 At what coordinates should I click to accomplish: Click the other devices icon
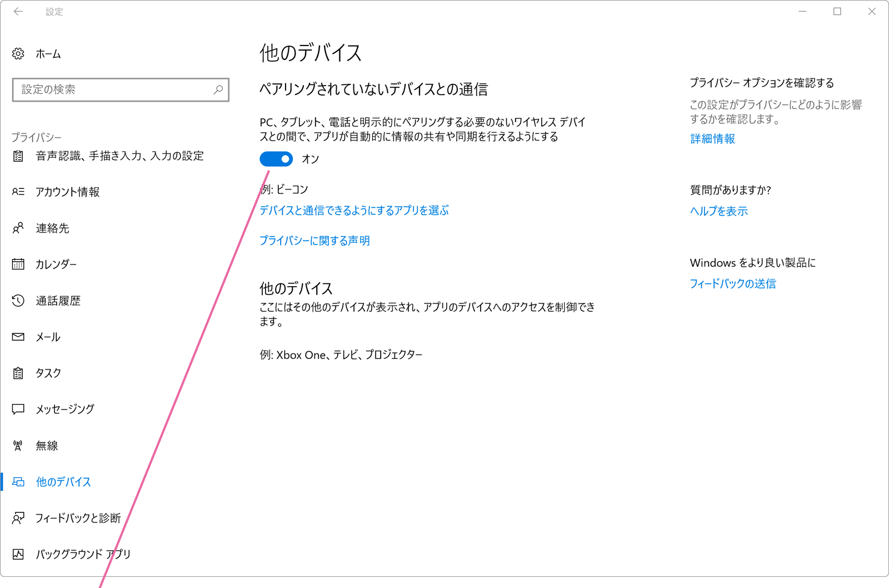[18, 482]
